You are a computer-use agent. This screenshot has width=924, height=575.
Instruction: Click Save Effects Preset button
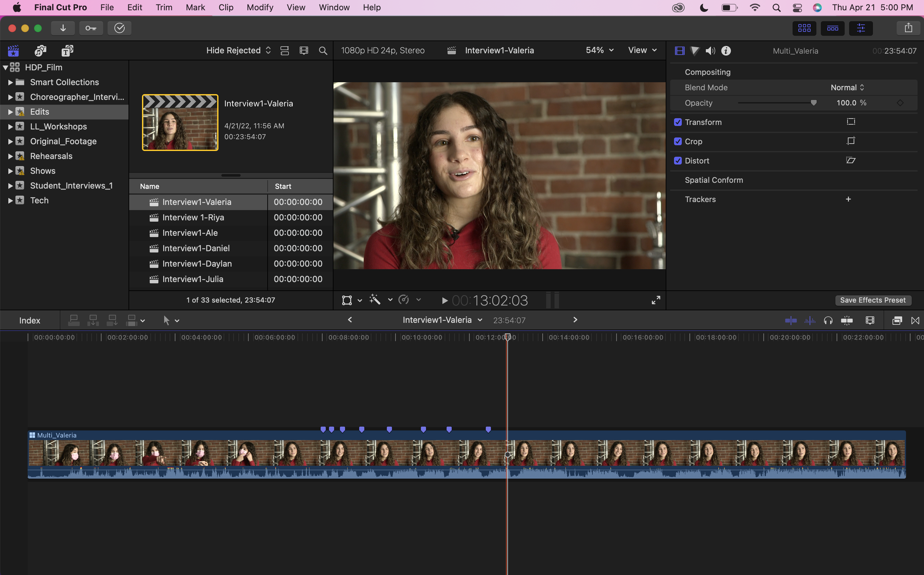[x=872, y=300]
